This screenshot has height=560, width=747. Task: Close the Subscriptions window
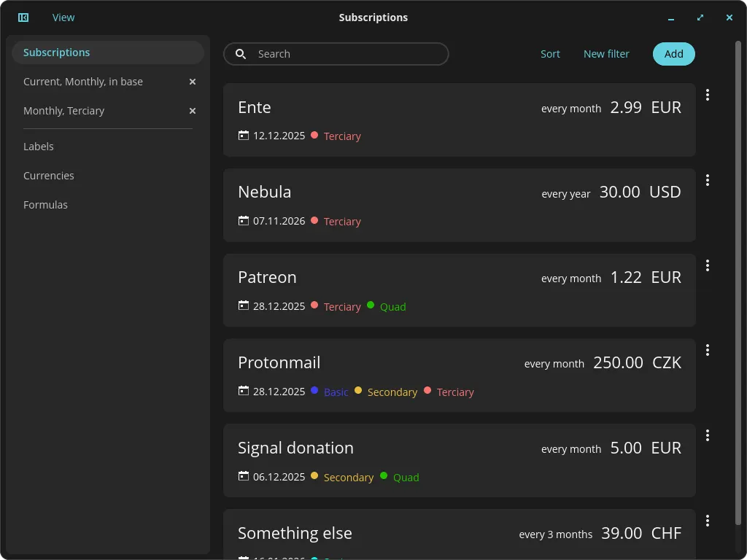coord(729,17)
